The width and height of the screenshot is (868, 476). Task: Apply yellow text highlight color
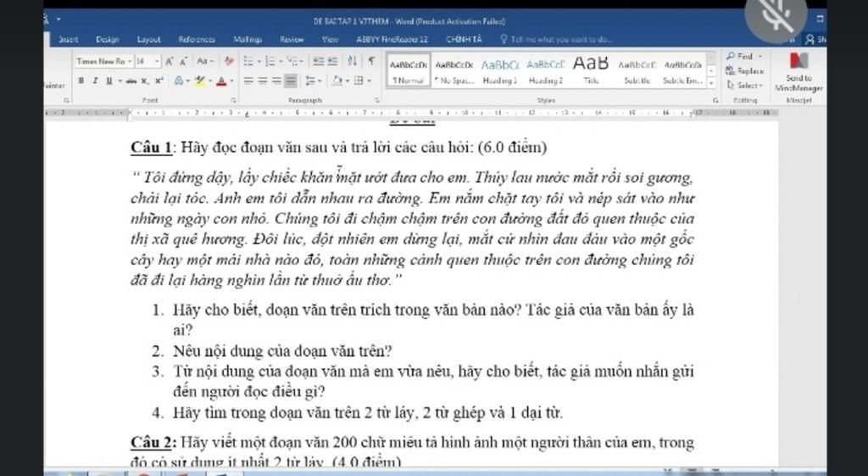(200, 81)
